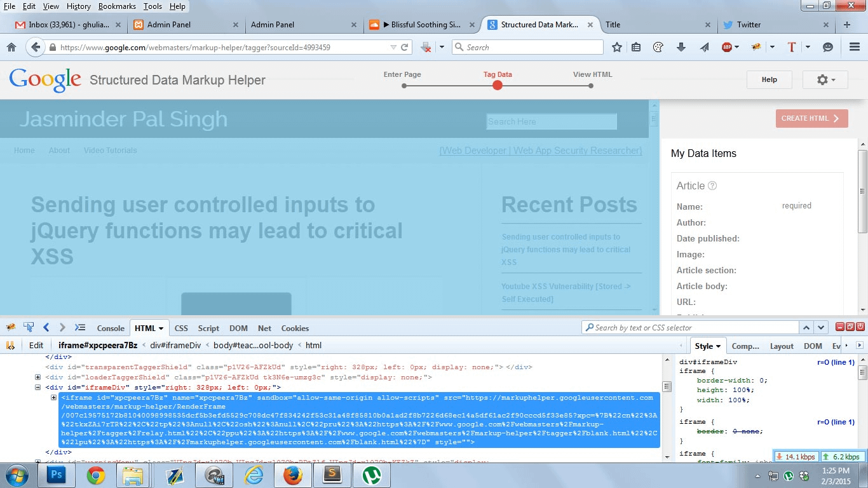Click the div#iframeDiv breadcrumb
Viewport: 868px width, 488px height.
[x=175, y=345]
